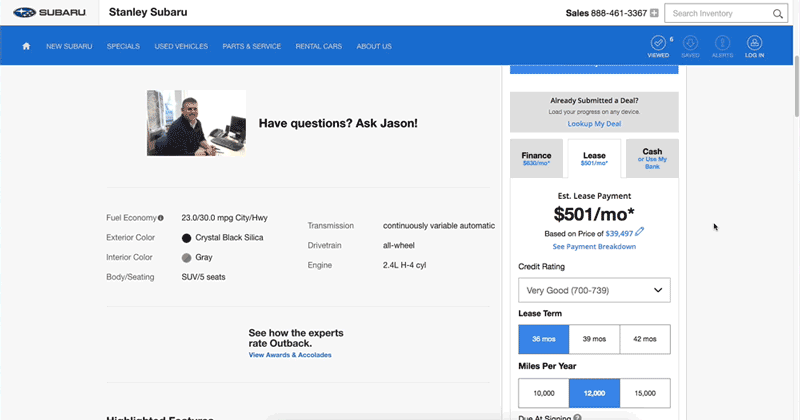This screenshot has height=420, width=800.
Task: Click the '23.0/30.0 mpg City/Hwy' value
Action: click(x=224, y=218)
